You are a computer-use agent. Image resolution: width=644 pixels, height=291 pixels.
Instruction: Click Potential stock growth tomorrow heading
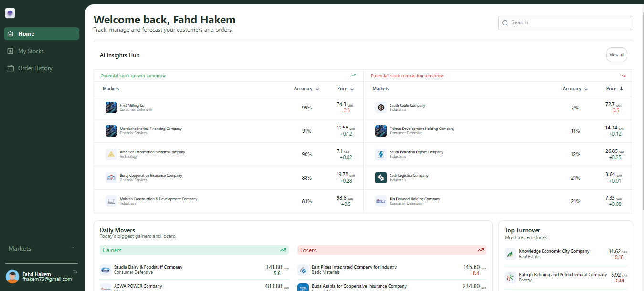pos(133,76)
